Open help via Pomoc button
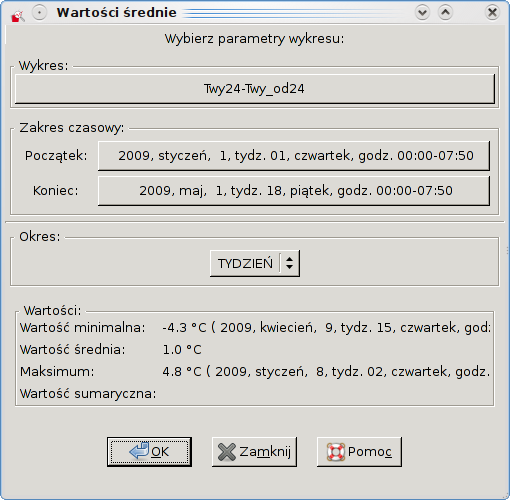 tap(359, 452)
